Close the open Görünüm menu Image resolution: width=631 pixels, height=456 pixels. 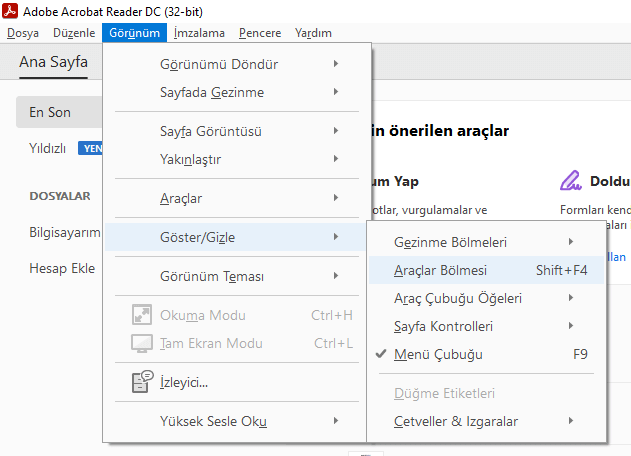tap(134, 33)
